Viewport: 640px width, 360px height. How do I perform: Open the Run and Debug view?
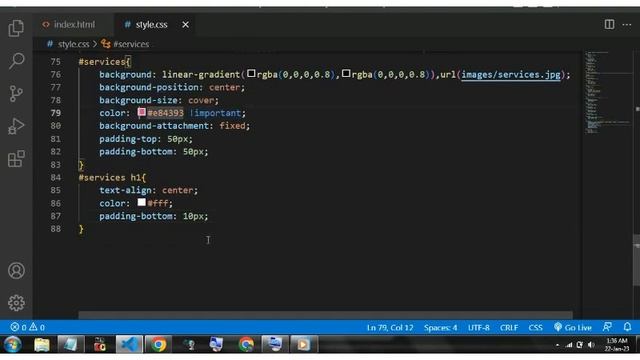coord(16,126)
